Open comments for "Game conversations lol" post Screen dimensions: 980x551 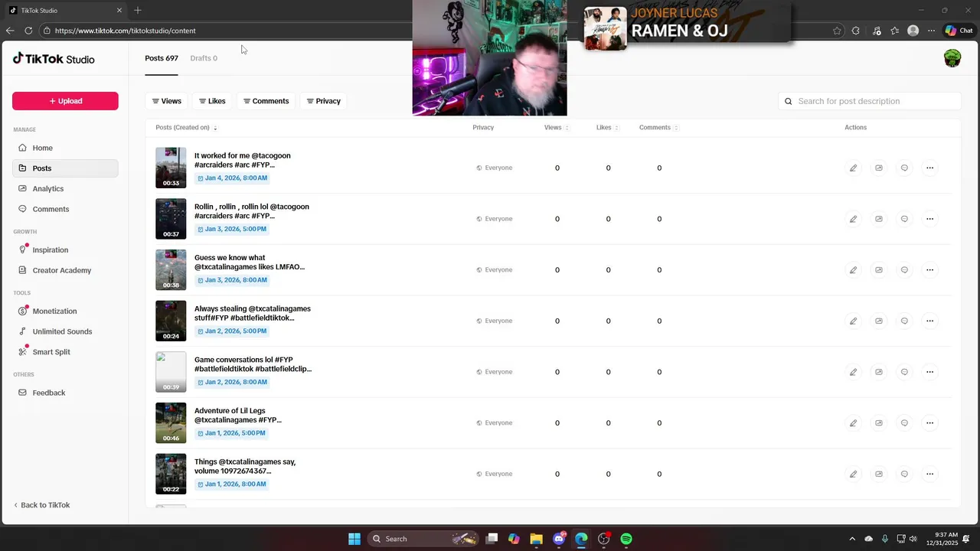(904, 372)
